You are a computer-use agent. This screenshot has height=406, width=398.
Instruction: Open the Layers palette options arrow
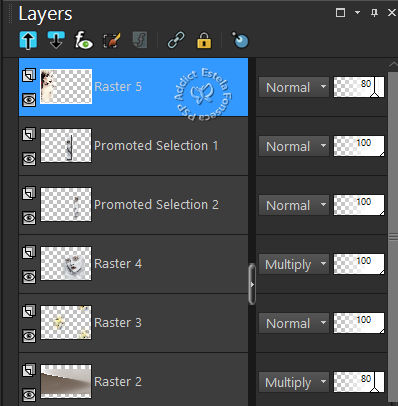click(357, 13)
